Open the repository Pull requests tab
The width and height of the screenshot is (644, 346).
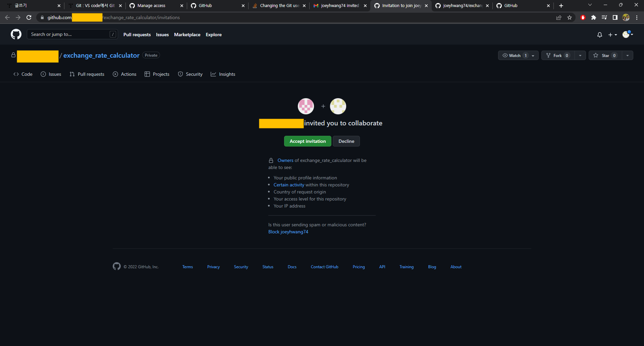(x=87, y=74)
